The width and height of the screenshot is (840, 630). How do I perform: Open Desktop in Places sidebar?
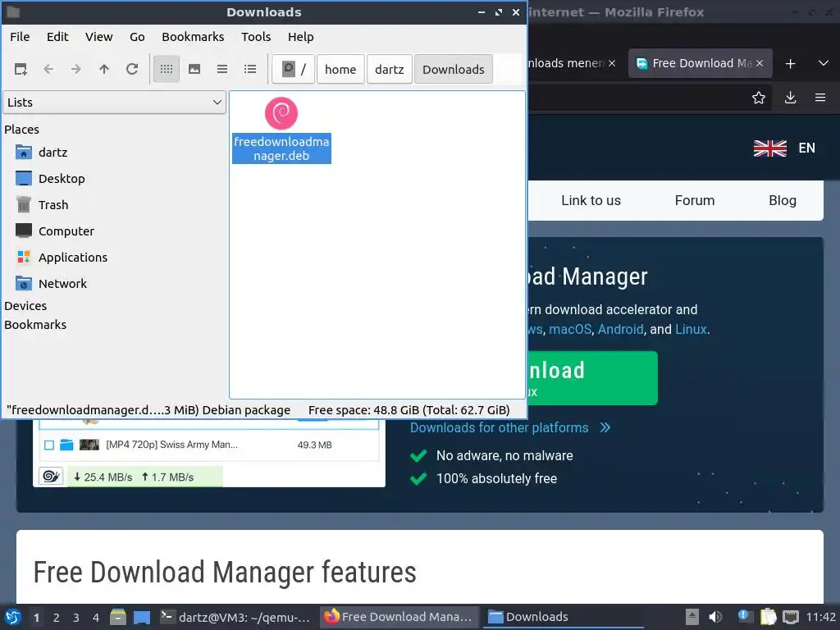coord(50,179)
